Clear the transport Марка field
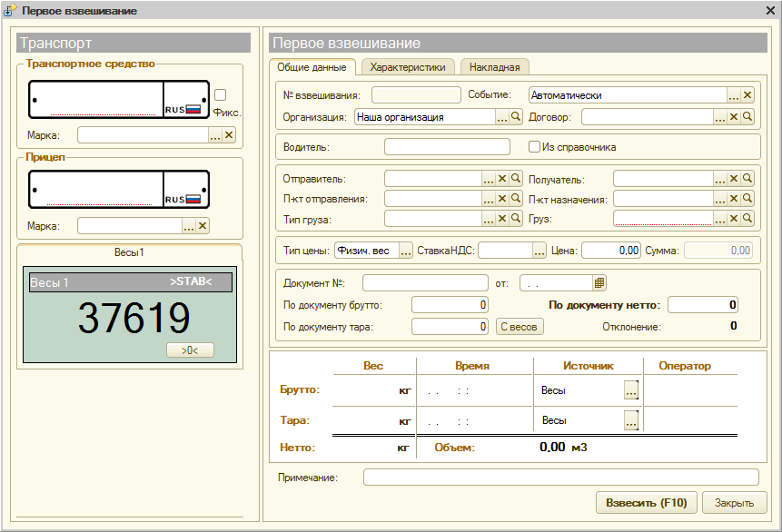Screen dimensions: 782x532 point(229,135)
